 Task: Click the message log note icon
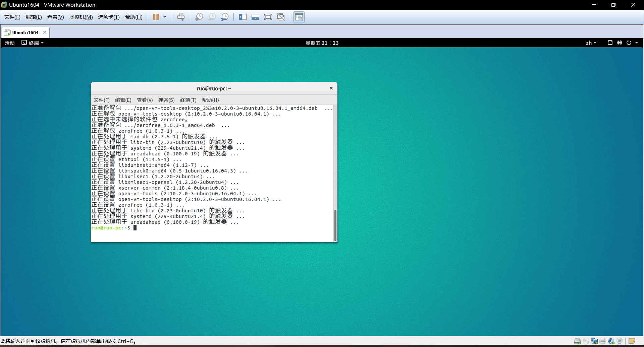632,341
